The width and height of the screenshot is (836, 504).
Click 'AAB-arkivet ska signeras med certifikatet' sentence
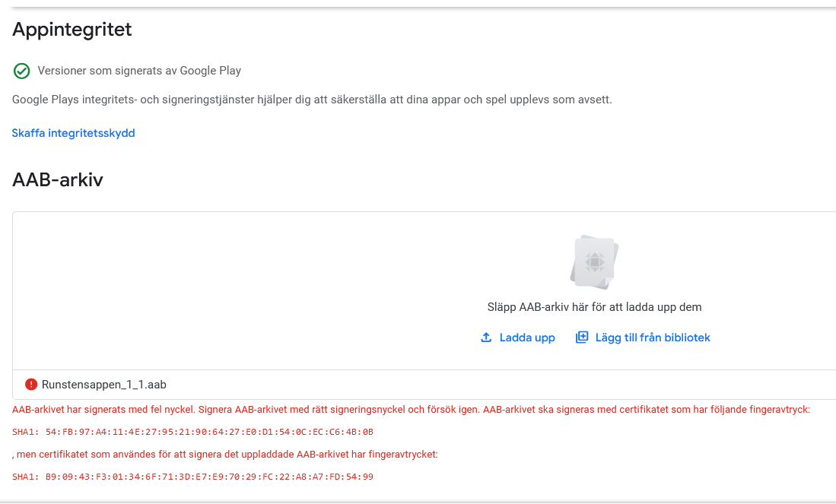647,409
